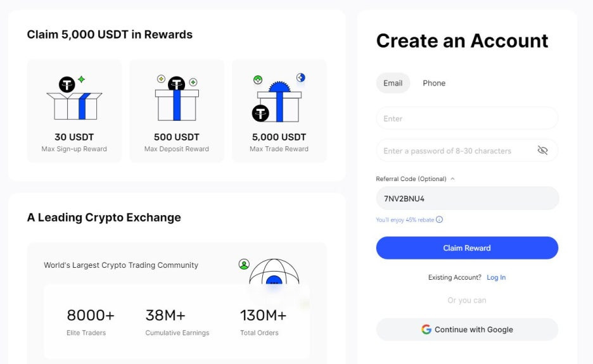Click the Max Sign-up Reward text
Image resolution: width=593 pixels, height=364 pixels.
74,149
